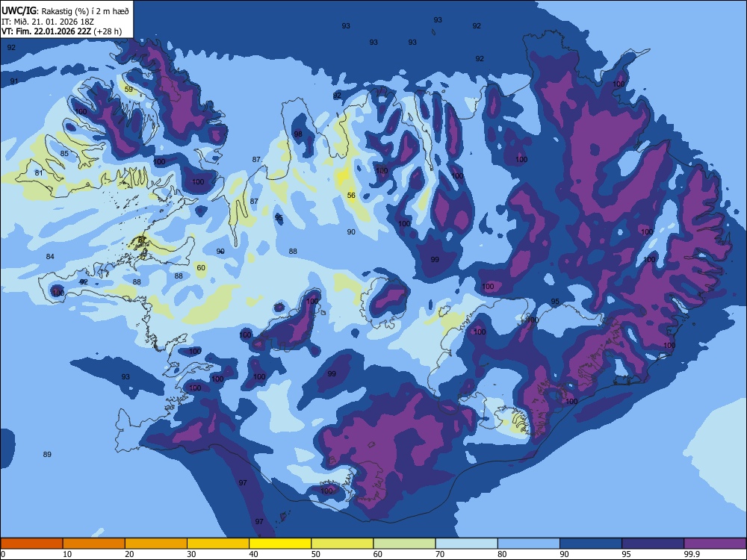Click the '56' humidity value on the map

[x=351, y=195]
